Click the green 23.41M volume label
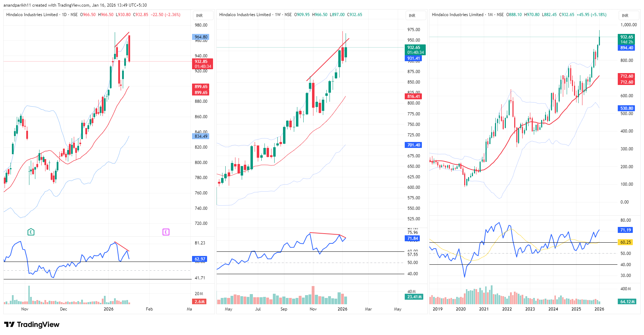The width and height of the screenshot is (644, 335). (414, 297)
